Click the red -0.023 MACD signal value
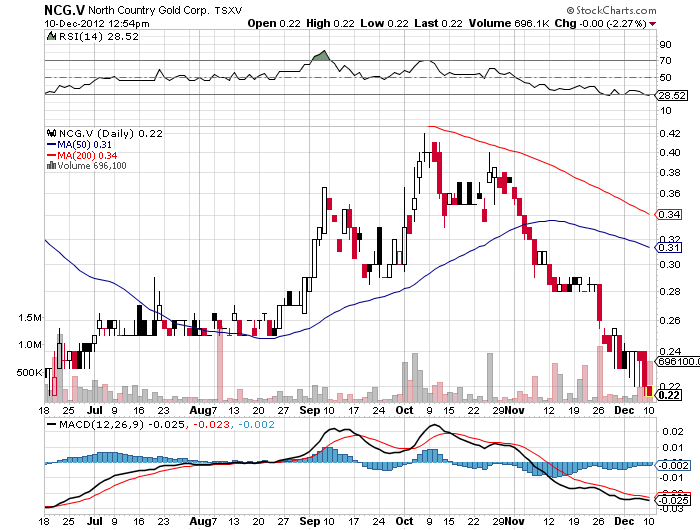Image resolution: width=700 pixels, height=530 pixels. point(210,424)
